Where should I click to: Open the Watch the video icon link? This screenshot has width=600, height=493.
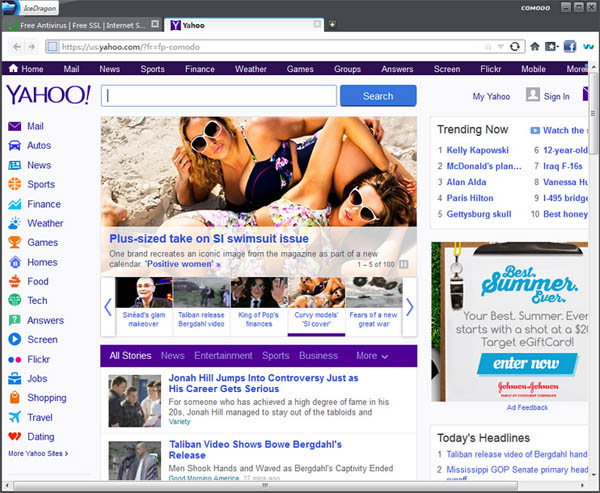click(x=535, y=131)
